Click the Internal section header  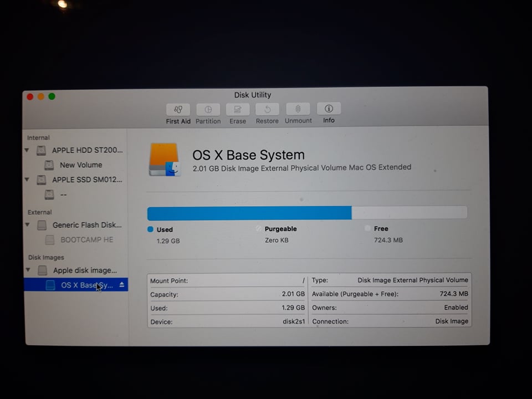pyautogui.click(x=38, y=138)
